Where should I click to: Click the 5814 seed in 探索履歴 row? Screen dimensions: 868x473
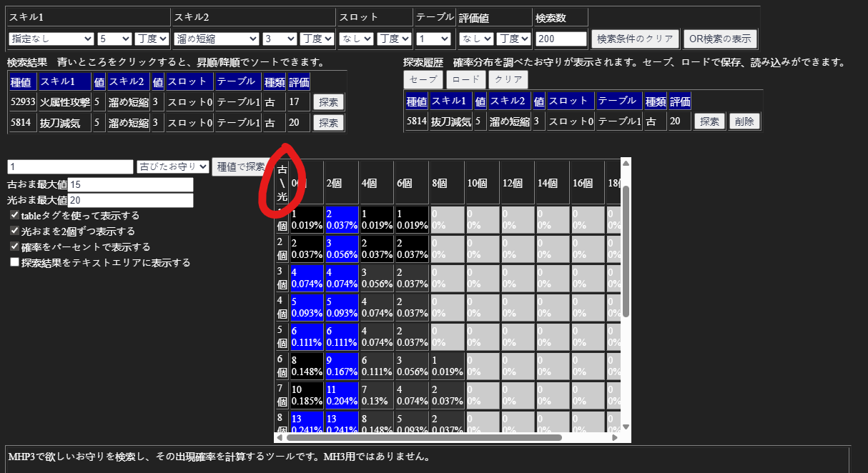[416, 121]
